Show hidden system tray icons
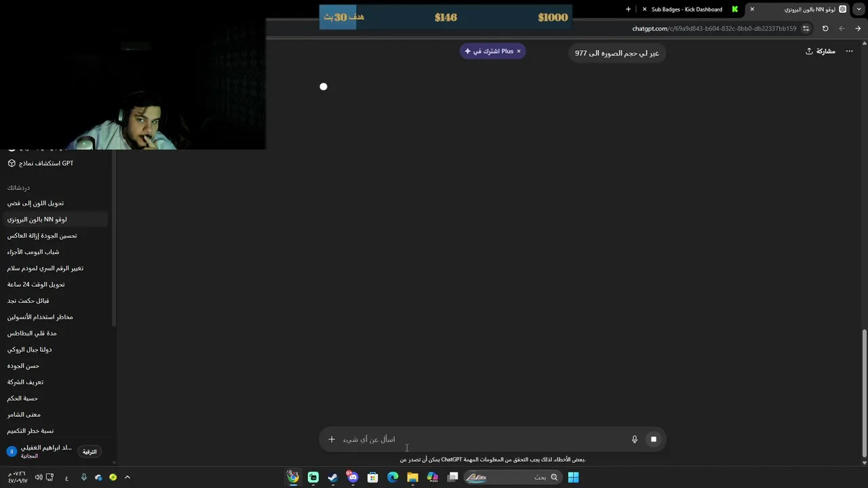 click(127, 477)
